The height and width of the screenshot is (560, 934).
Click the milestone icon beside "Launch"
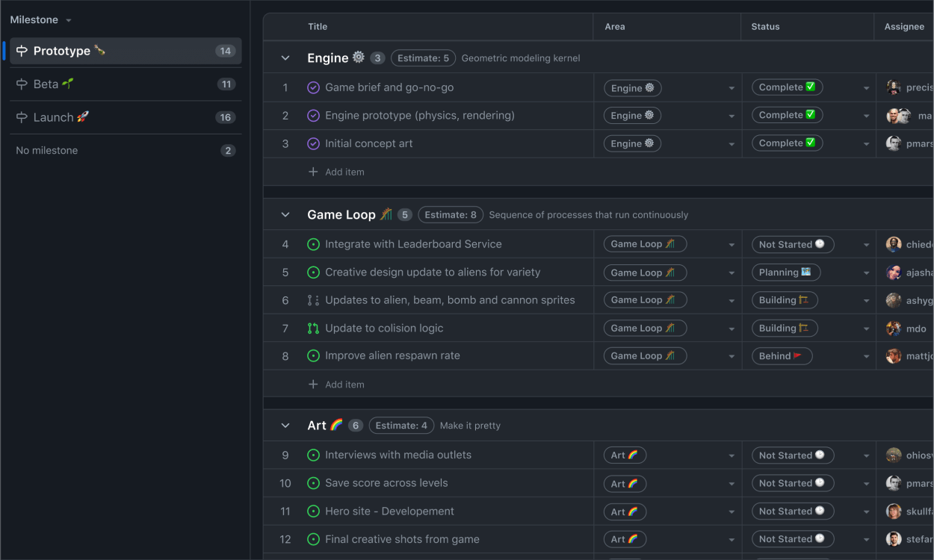click(x=22, y=117)
